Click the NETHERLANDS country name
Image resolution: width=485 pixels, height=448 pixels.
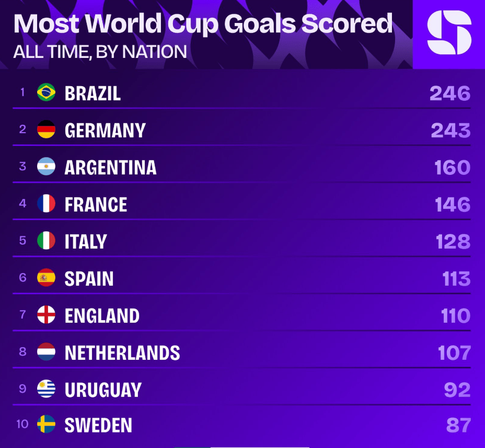click(x=122, y=353)
